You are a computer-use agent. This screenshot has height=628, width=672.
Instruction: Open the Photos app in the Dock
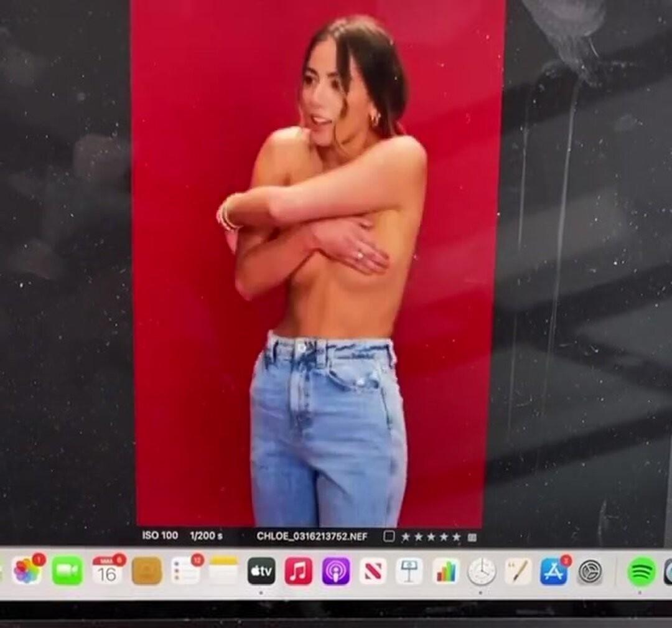click(x=27, y=571)
